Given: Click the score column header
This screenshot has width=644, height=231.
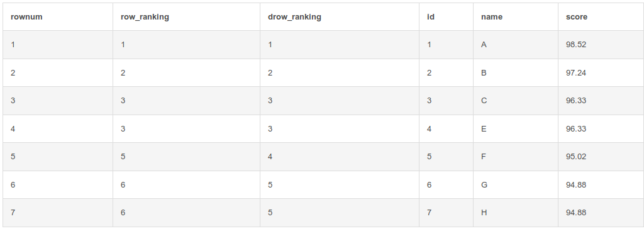Looking at the screenshot, I should point(601,17).
